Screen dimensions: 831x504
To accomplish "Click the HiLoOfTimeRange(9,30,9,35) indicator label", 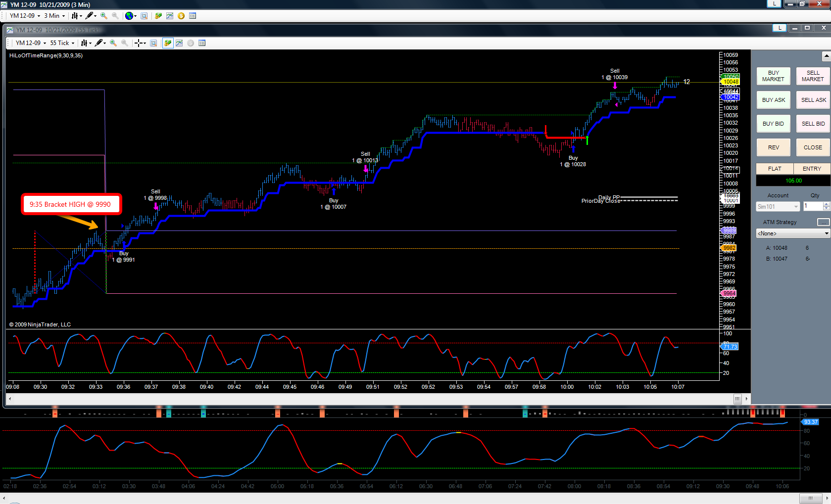I will coord(46,55).
